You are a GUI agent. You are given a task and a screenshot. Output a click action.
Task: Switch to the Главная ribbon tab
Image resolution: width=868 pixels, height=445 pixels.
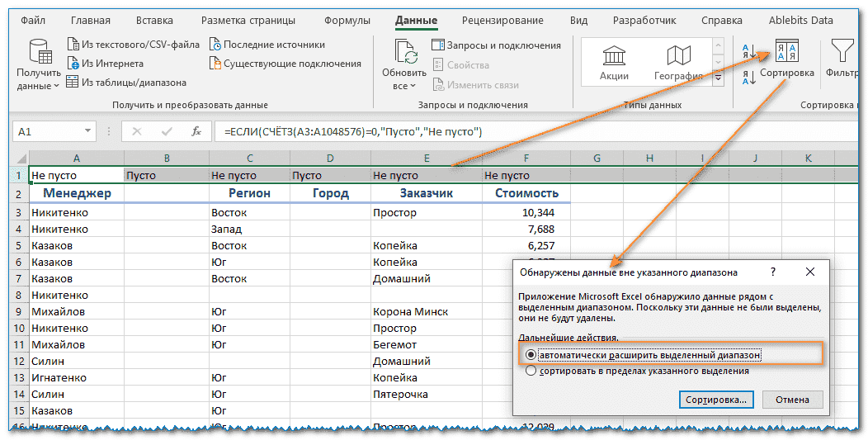coord(91,21)
